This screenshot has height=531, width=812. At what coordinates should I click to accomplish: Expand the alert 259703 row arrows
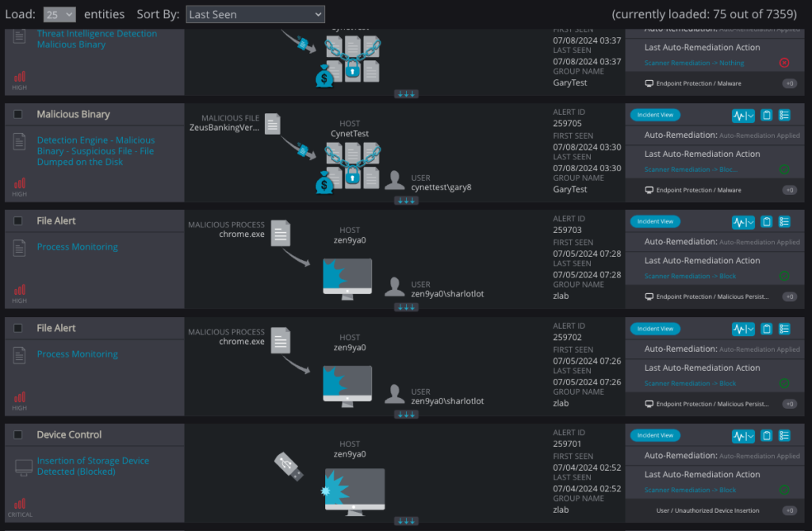point(406,308)
